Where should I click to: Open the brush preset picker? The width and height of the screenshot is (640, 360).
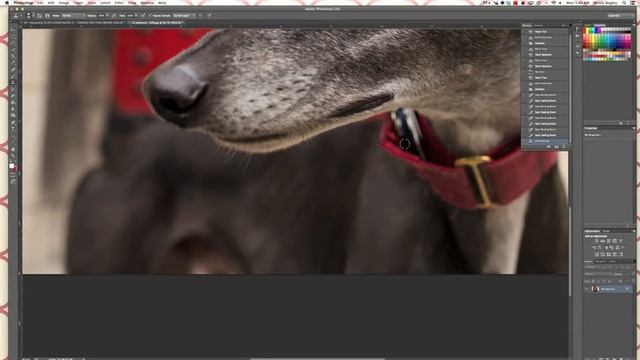pyautogui.click(x=29, y=16)
